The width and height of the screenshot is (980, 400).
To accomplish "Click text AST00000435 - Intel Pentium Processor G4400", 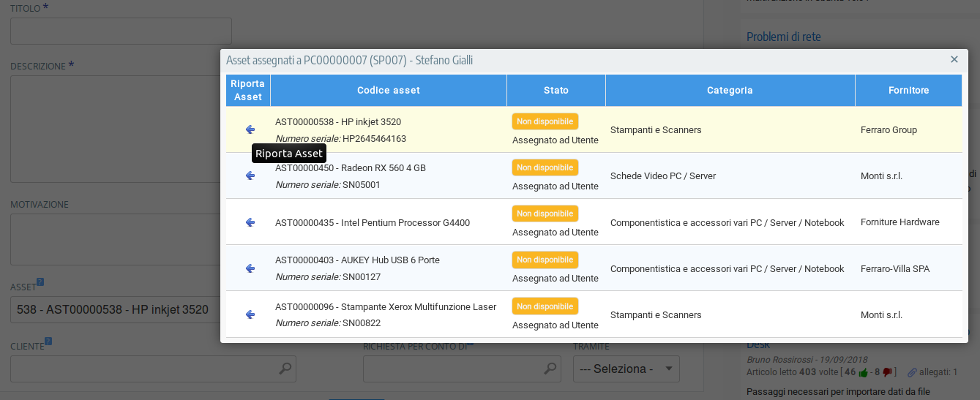I will 373,223.
